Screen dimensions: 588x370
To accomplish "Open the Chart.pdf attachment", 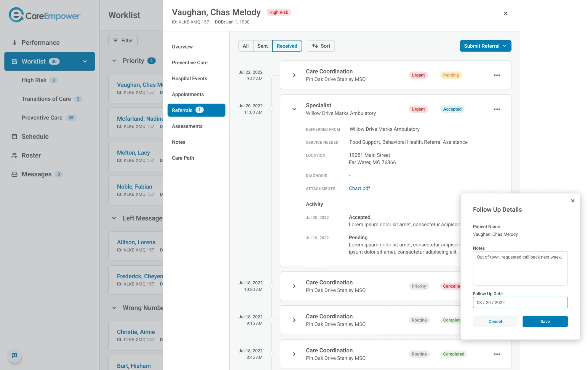I will tap(359, 188).
